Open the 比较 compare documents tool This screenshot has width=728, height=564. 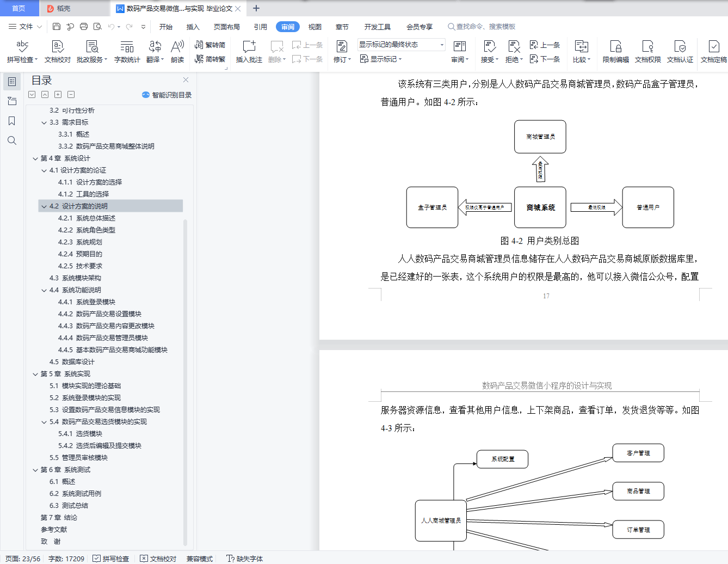(x=582, y=52)
